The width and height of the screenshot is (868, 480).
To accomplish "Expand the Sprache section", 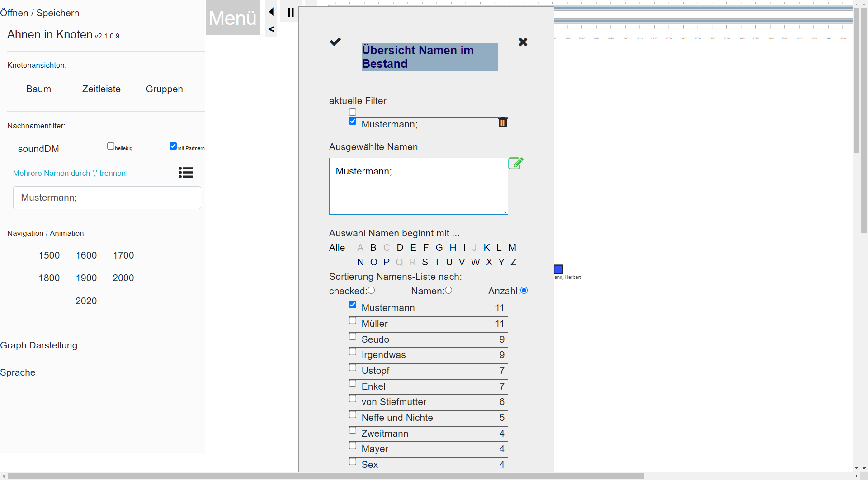I will (18, 372).
